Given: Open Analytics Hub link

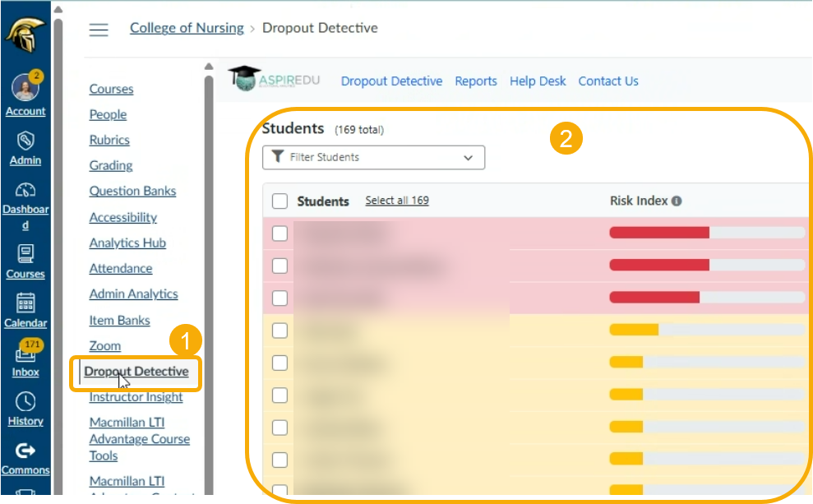Looking at the screenshot, I should point(127,243).
